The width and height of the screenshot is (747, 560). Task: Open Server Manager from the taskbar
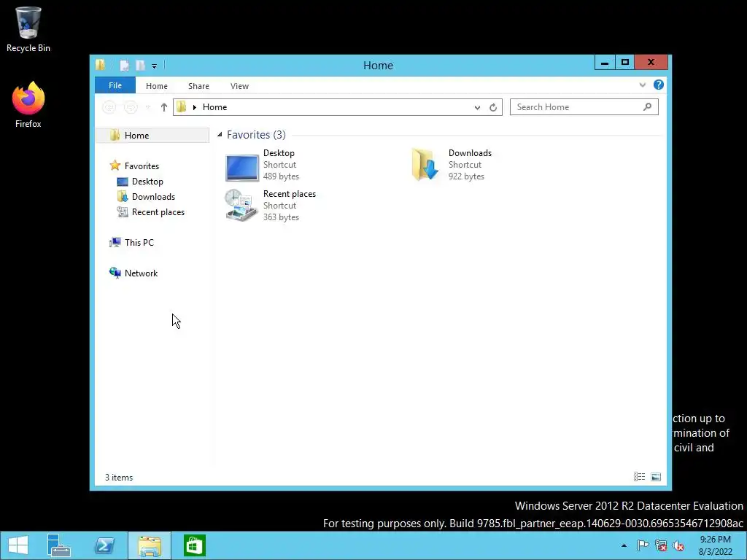tap(58, 545)
